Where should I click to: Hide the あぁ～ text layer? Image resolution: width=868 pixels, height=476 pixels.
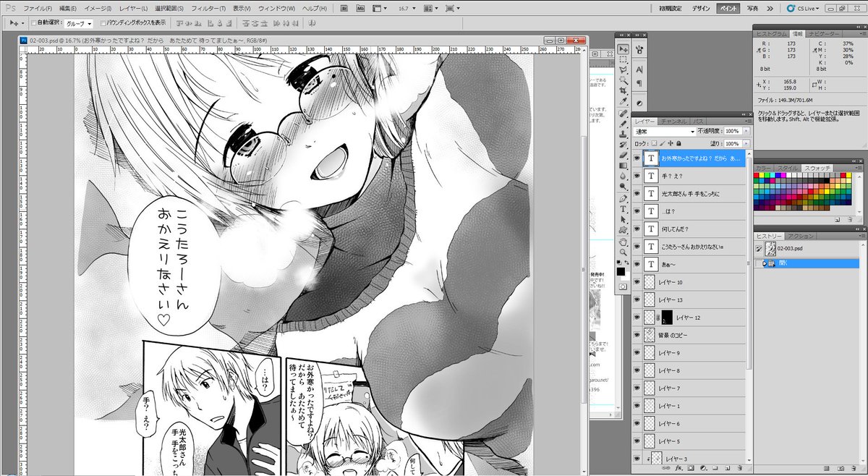pos(637,264)
